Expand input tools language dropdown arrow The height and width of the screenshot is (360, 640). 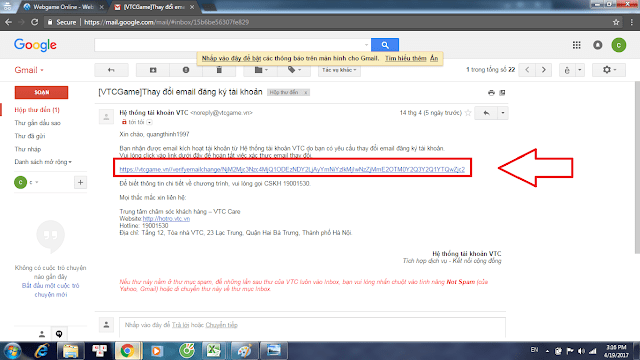point(580,70)
